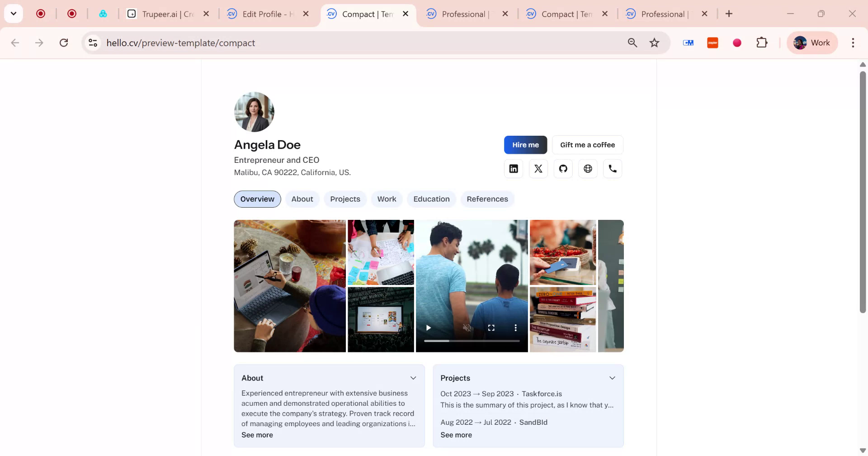Image resolution: width=868 pixels, height=456 pixels.
Task: Unmute the gallery video
Action: (467, 327)
